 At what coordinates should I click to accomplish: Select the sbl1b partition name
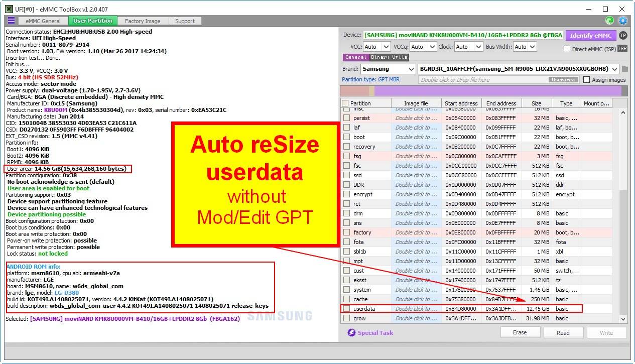click(360, 252)
